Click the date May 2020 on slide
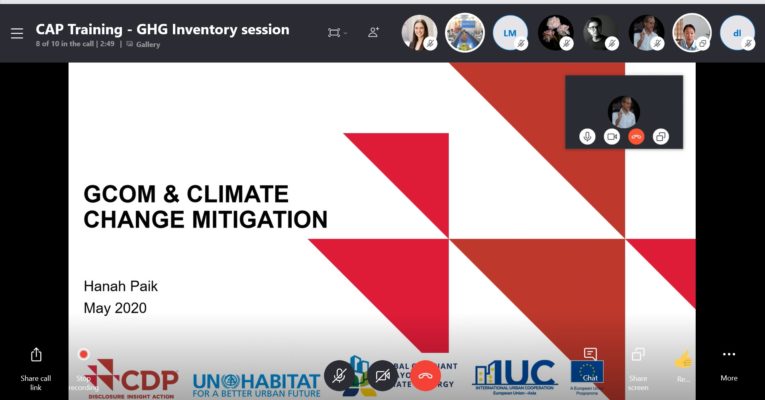Viewport: 765px width, 400px height. coord(115,308)
